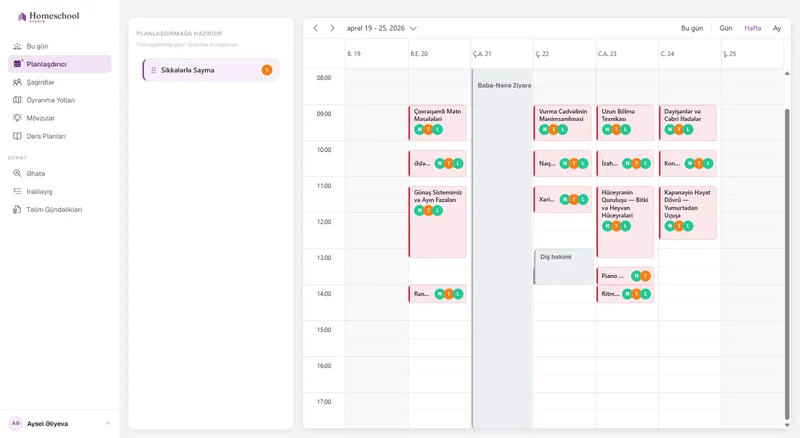Go to the previous week arrow

[315, 28]
